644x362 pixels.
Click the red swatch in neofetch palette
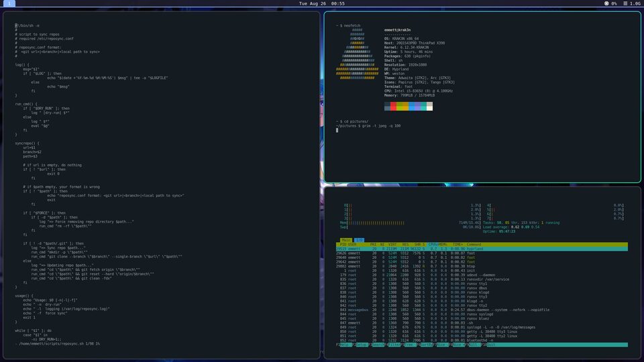tap(393, 107)
